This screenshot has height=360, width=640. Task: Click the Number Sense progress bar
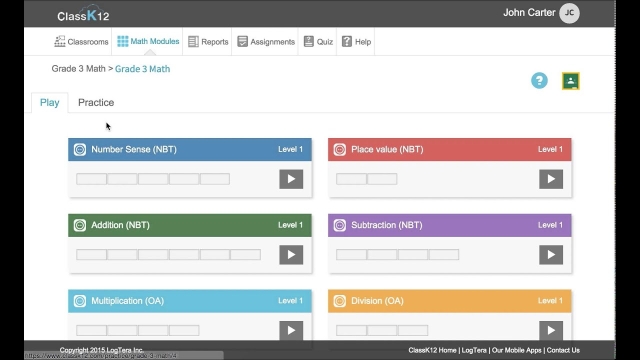pyautogui.click(x=153, y=179)
